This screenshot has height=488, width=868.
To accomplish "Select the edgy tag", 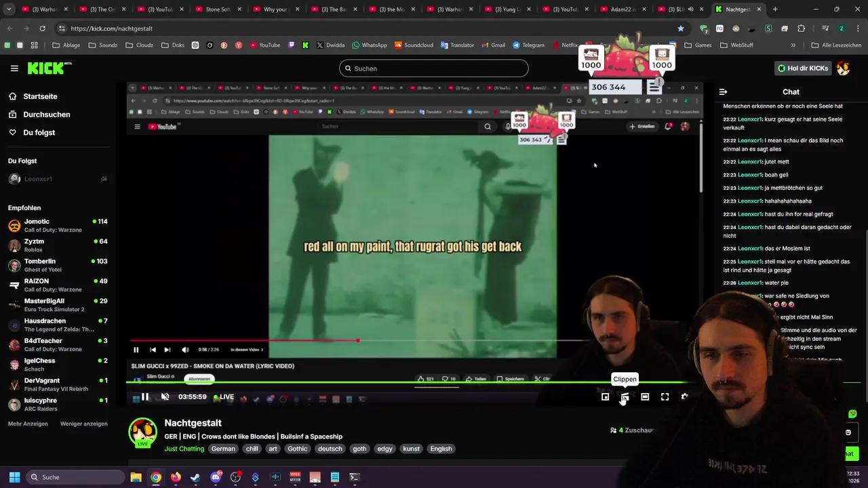I will tap(384, 449).
